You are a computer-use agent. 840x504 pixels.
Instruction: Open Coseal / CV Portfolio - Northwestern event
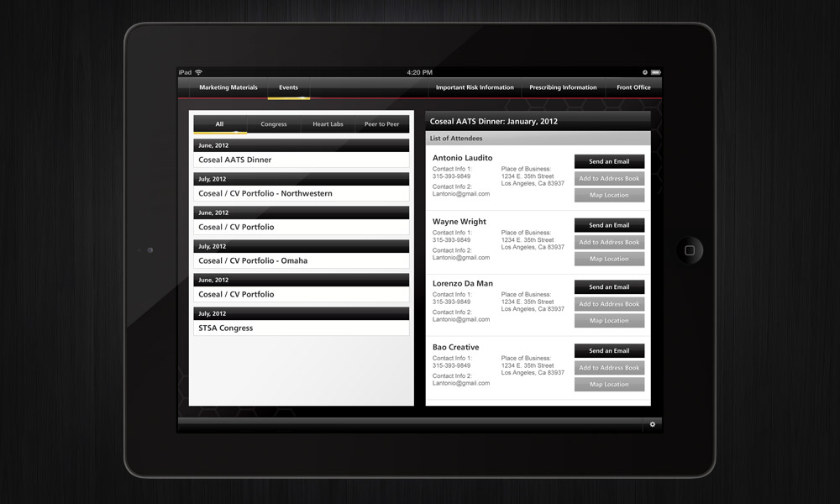[x=301, y=193]
